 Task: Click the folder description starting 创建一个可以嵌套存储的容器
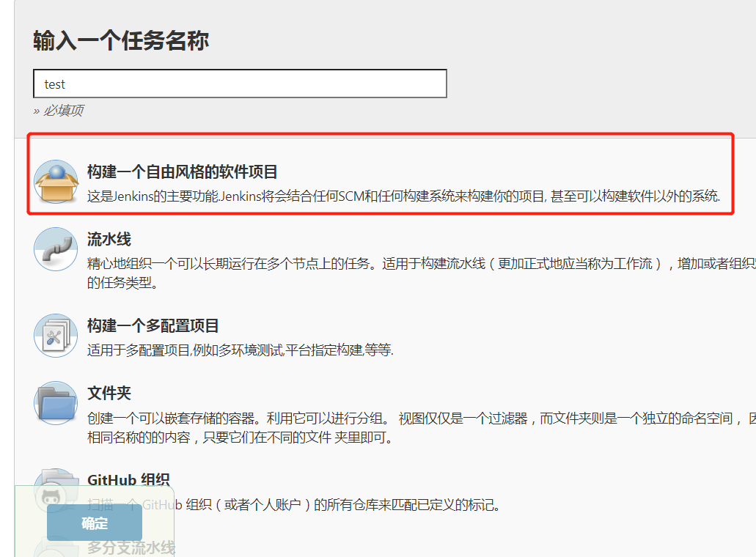tap(422, 428)
